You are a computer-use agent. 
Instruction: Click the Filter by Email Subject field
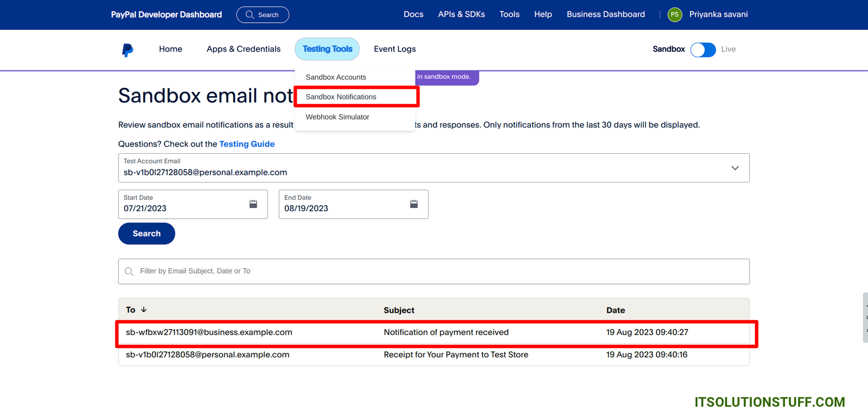click(434, 271)
